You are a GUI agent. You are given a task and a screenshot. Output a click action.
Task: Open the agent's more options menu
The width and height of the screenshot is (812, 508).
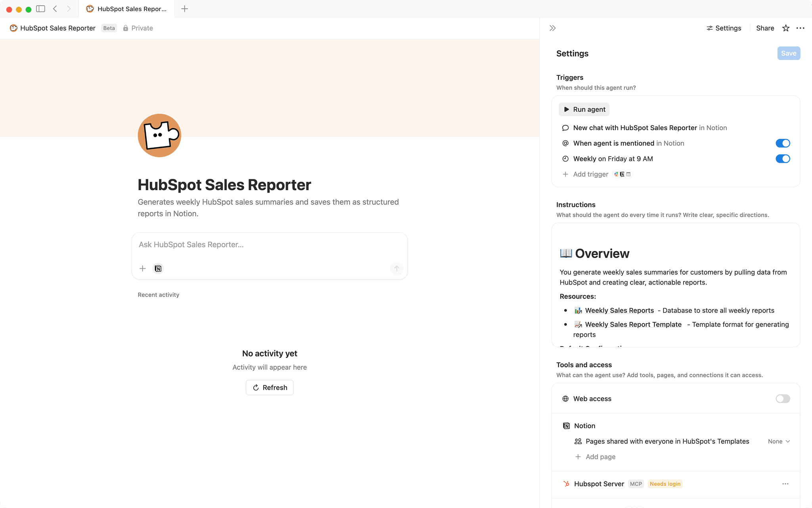pos(801,28)
